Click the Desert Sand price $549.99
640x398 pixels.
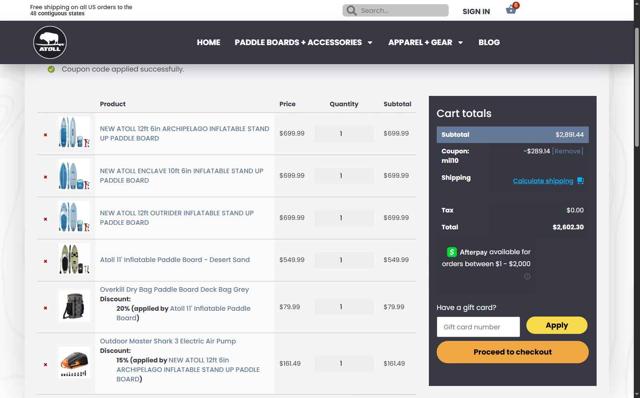[x=292, y=260]
